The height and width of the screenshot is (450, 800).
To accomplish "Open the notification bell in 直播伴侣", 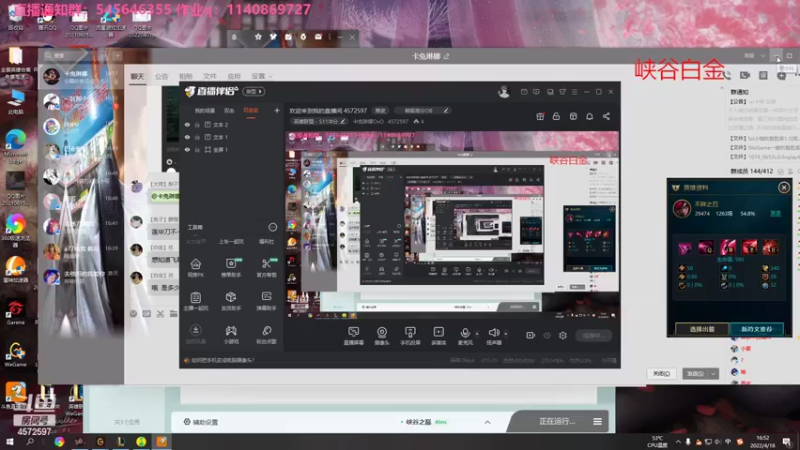I will pyautogui.click(x=589, y=116).
